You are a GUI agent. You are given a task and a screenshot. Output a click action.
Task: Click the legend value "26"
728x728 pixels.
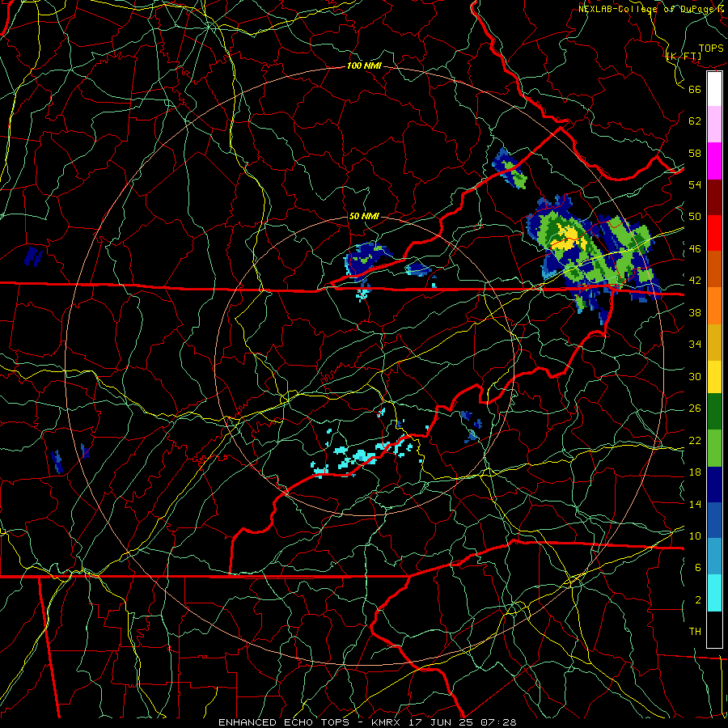click(695, 408)
